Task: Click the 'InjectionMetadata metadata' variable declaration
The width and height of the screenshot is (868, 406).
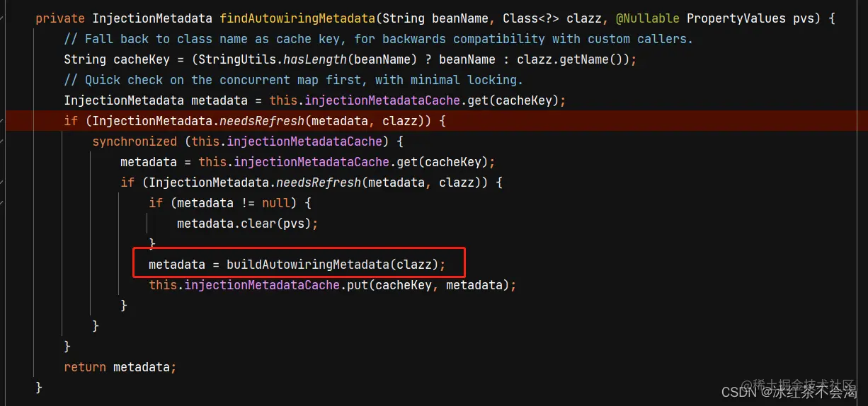Action: coord(156,100)
